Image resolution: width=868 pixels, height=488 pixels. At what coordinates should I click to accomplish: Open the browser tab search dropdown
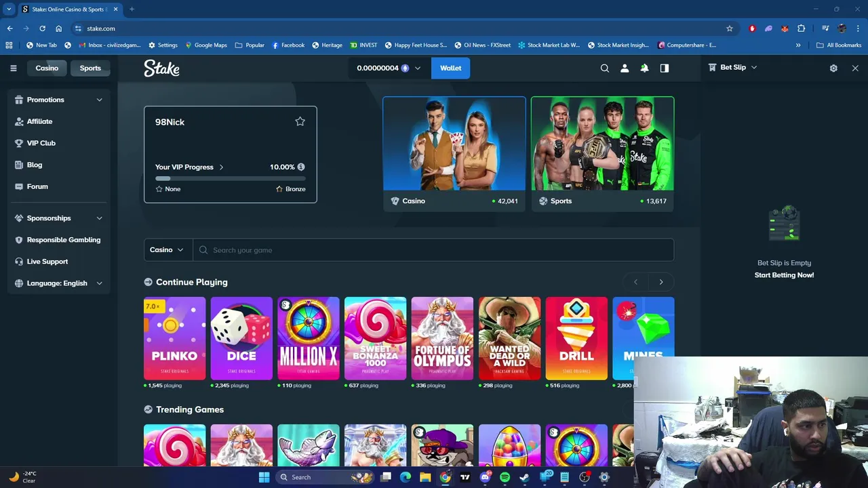point(9,9)
